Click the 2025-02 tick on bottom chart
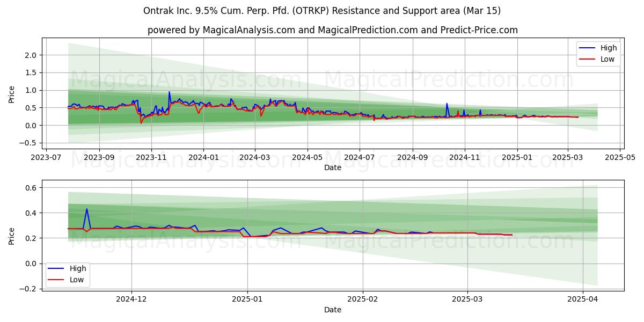 pyautogui.click(x=363, y=300)
